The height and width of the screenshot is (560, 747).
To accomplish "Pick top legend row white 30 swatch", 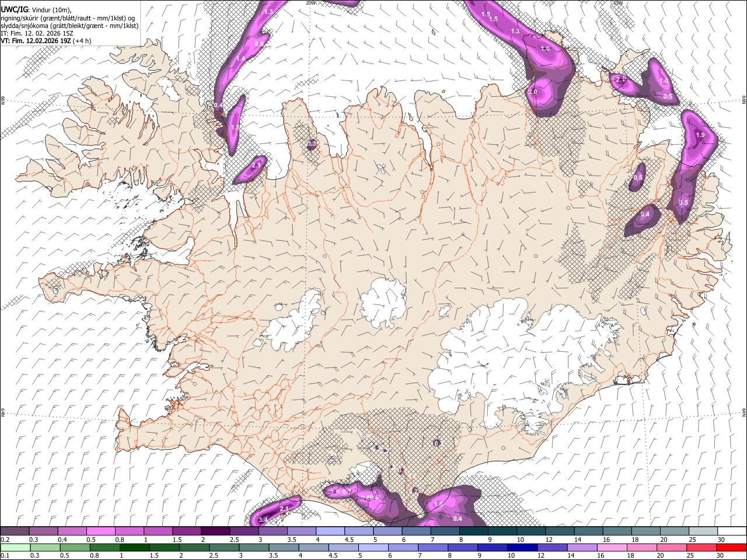I will point(732,531).
